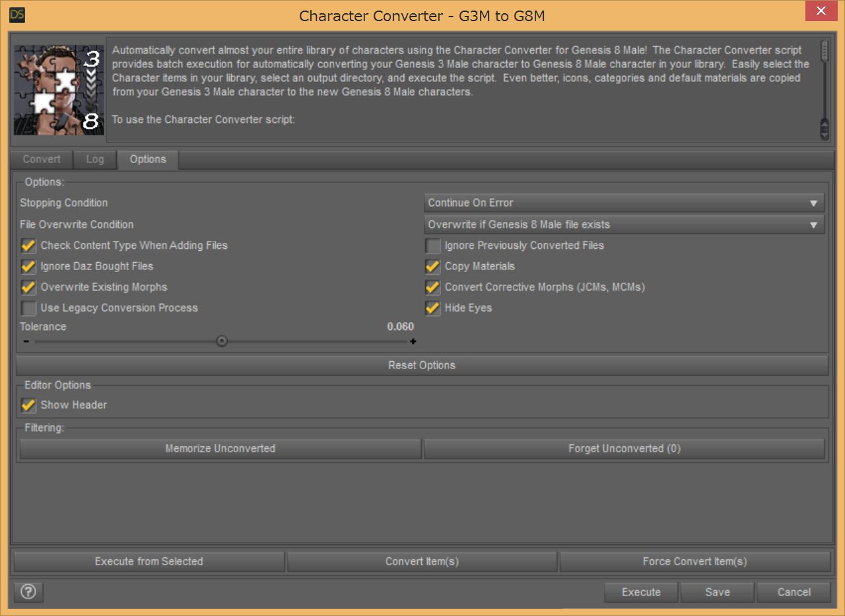Click the Save button
845x616 pixels.
click(718, 592)
